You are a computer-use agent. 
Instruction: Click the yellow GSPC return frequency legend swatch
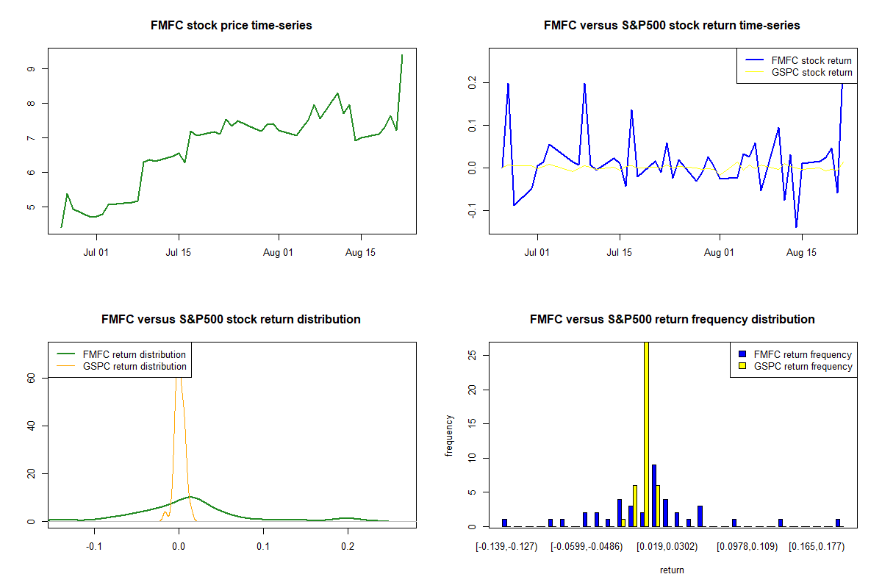742,366
